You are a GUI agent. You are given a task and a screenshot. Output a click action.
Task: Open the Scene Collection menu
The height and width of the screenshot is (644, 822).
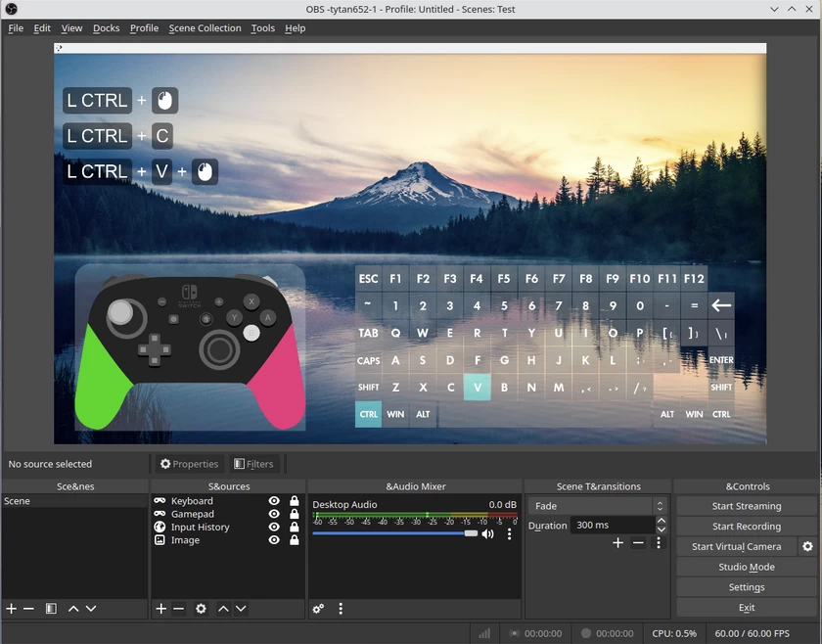pyautogui.click(x=205, y=28)
